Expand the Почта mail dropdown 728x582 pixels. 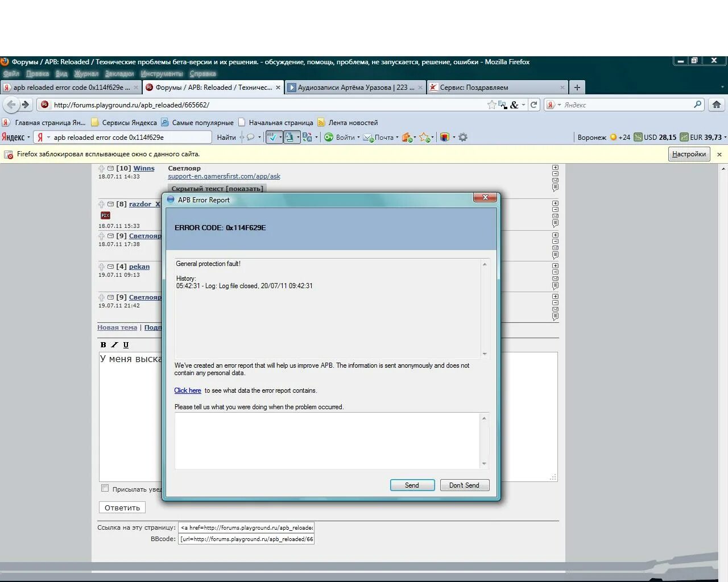coord(397,137)
